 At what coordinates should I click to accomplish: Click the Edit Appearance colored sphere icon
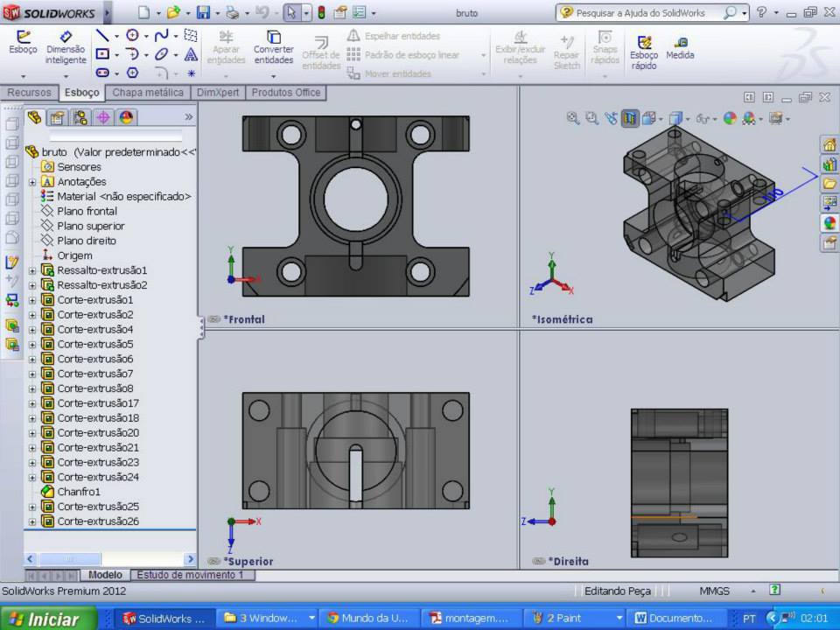pos(730,118)
